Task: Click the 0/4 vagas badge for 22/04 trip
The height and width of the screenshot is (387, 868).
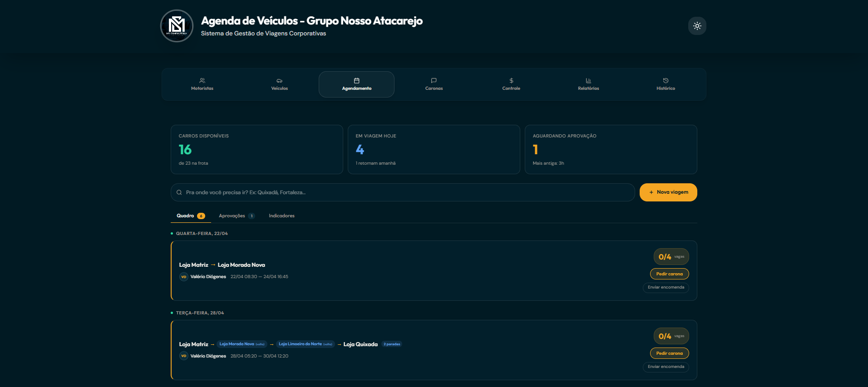Action: [x=671, y=257]
